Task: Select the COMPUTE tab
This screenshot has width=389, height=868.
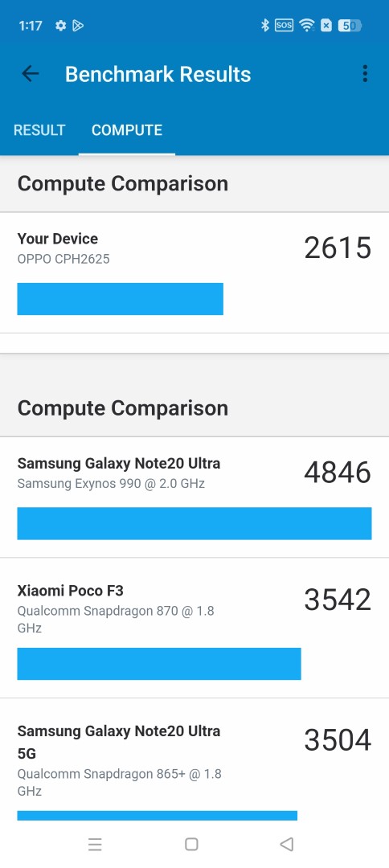Action: coord(127,130)
